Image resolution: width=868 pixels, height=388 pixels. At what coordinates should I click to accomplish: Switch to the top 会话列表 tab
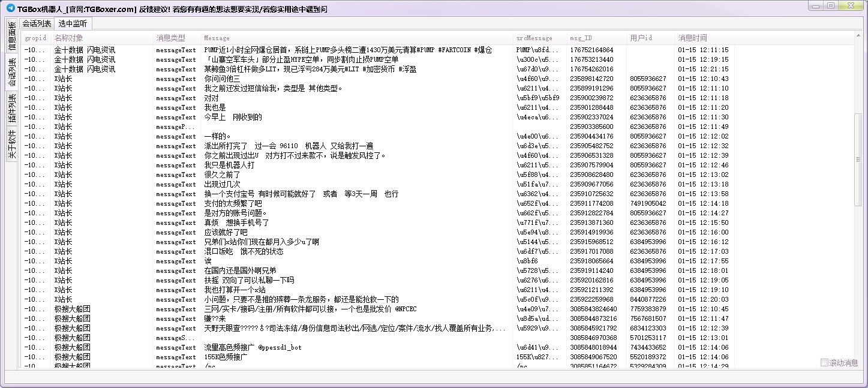[x=37, y=23]
